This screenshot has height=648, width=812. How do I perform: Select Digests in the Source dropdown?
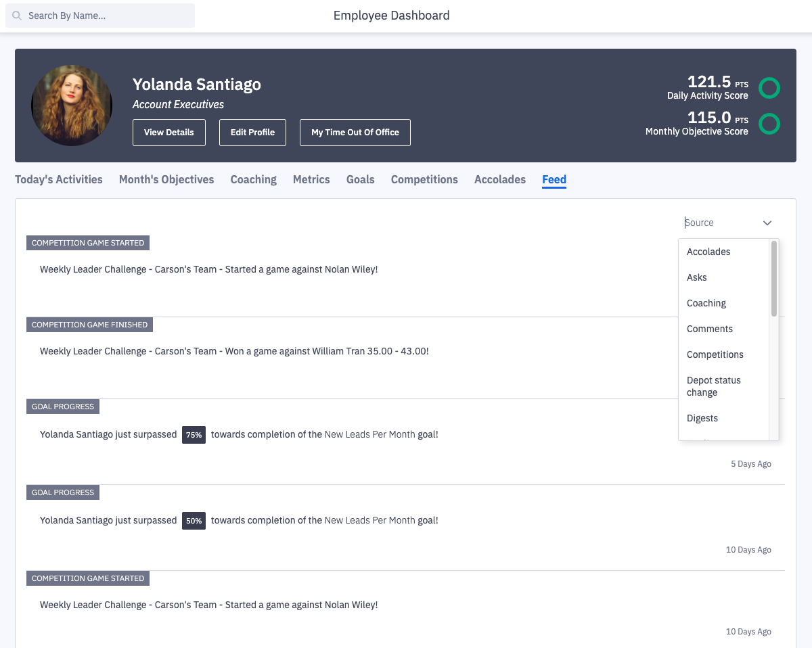702,417
